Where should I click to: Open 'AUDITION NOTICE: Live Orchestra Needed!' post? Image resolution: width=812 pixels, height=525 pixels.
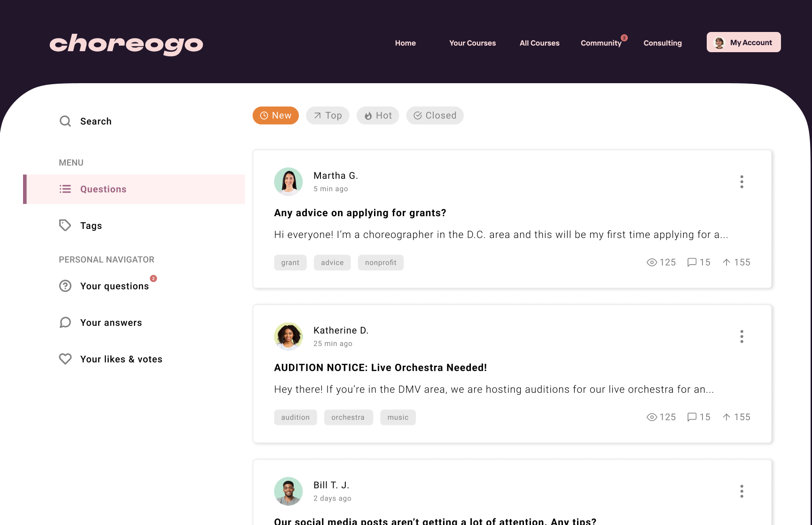(x=381, y=368)
